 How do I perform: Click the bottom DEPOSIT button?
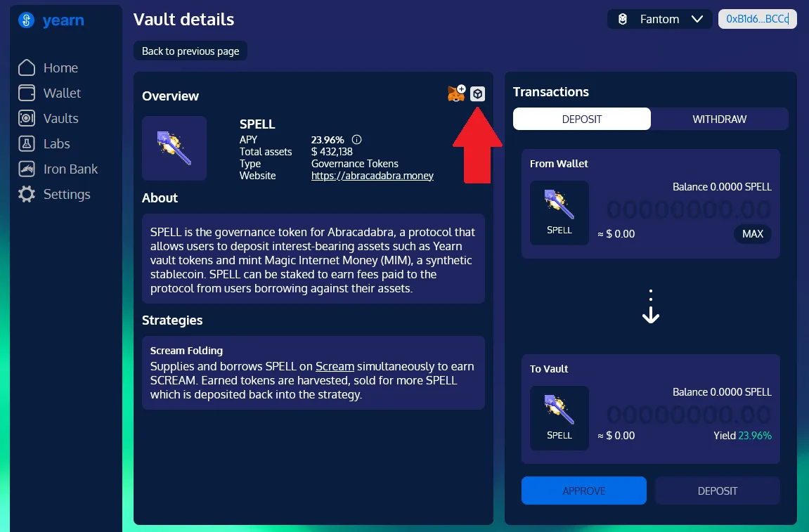718,491
